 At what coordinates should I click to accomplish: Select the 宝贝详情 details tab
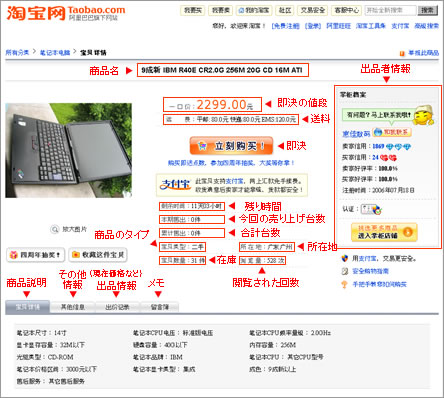pos(28,307)
